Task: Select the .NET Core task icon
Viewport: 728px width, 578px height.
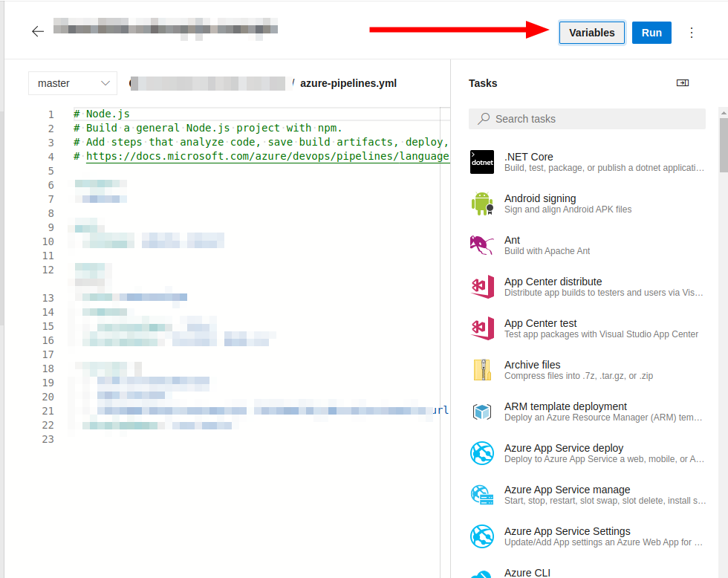Action: pos(482,162)
